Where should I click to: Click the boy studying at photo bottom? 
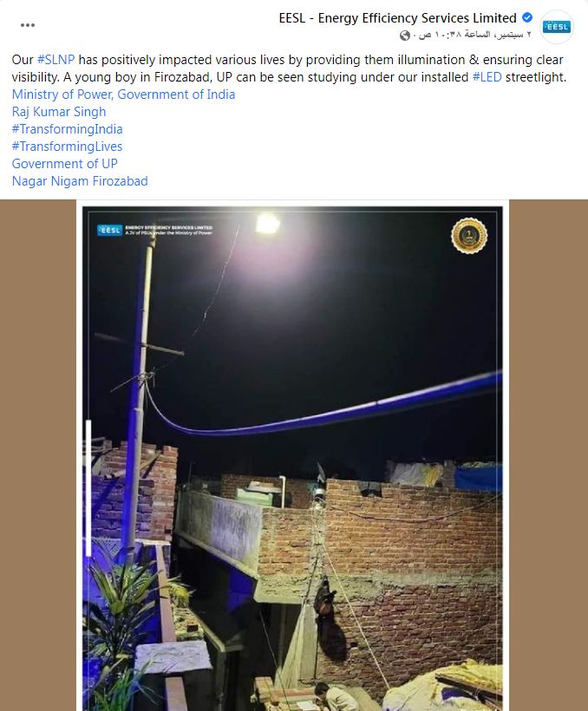(x=335, y=696)
